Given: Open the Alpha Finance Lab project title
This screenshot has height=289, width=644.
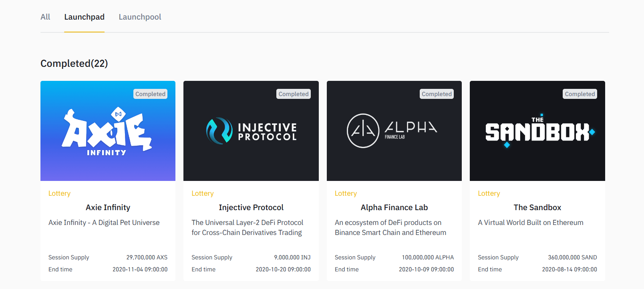Looking at the screenshot, I should pyautogui.click(x=394, y=207).
